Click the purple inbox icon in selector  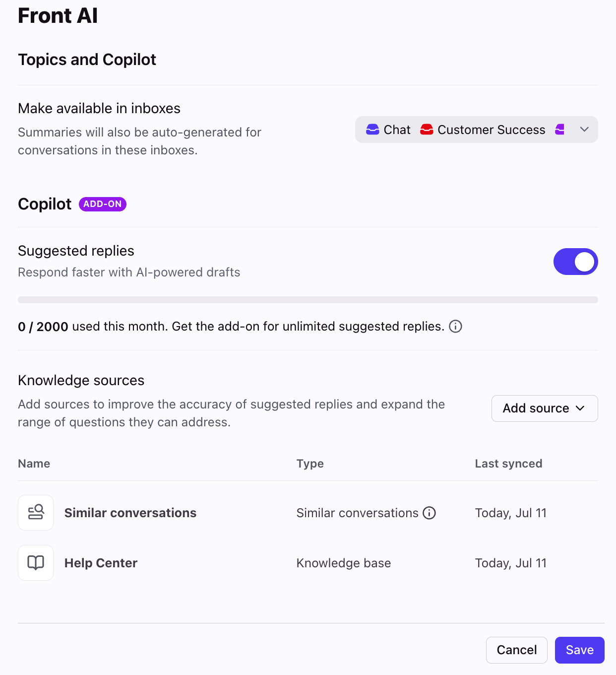pos(560,130)
